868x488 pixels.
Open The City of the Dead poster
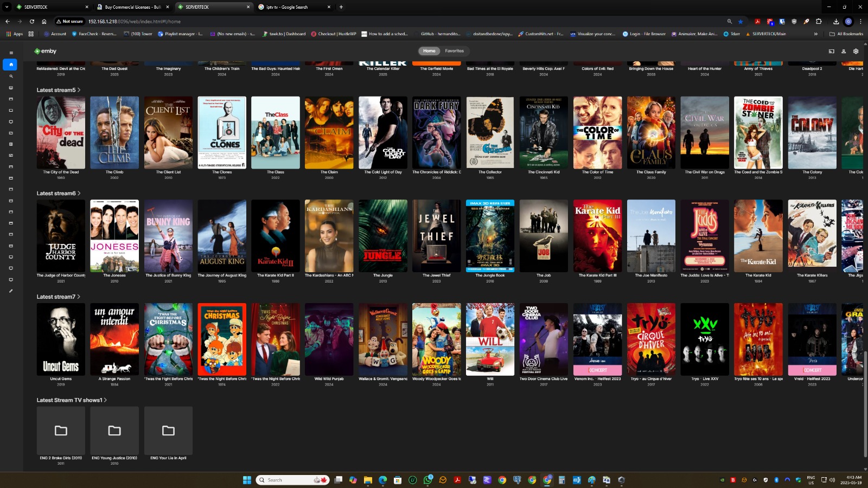point(61,133)
